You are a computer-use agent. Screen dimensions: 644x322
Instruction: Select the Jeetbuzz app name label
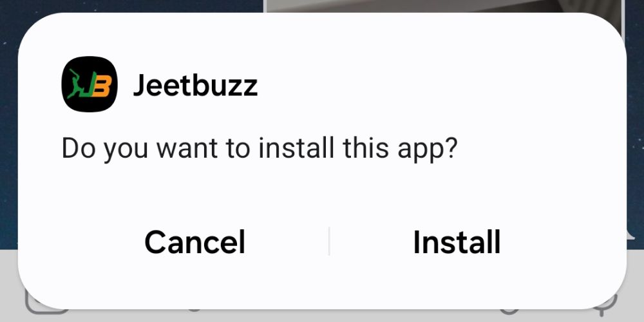[196, 86]
